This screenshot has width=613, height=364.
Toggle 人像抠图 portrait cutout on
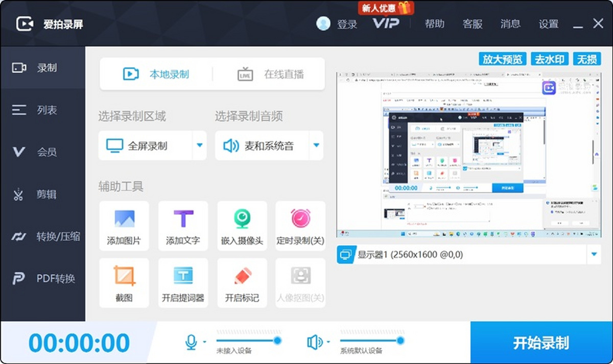pos(300,282)
